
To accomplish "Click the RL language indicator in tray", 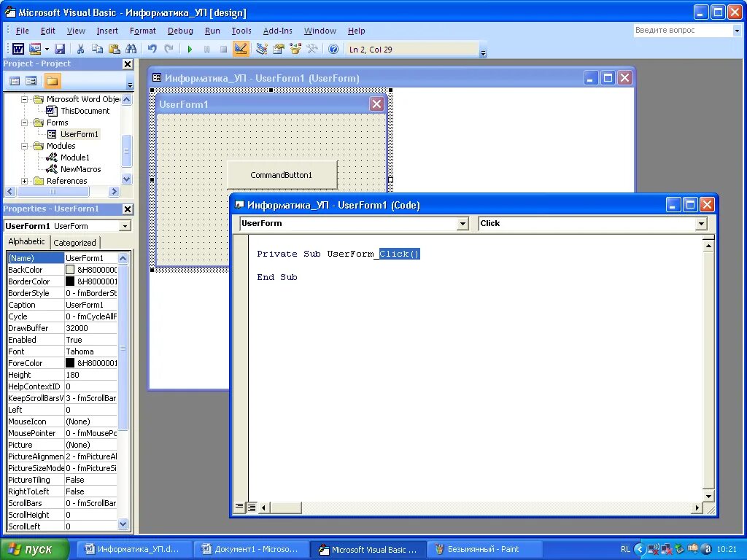I will (625, 550).
